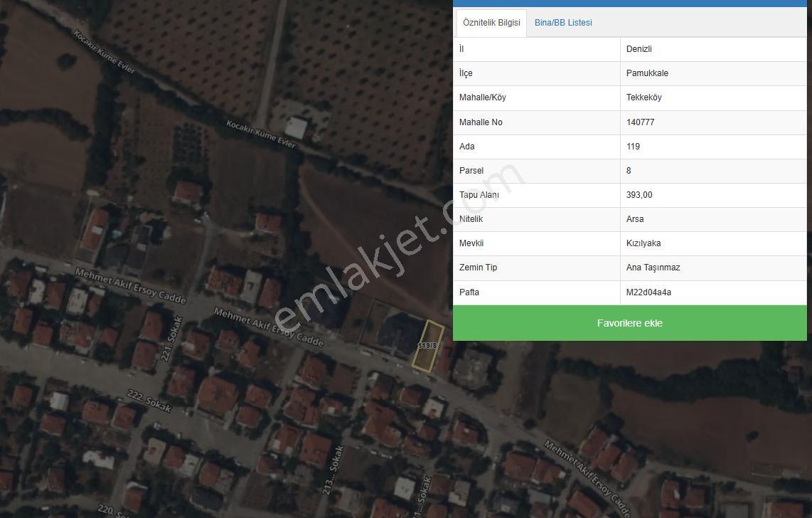Click the Mahalle No row label

(481, 122)
